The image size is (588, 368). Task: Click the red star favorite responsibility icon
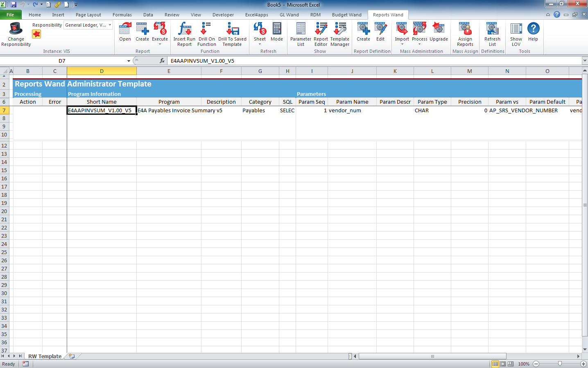tap(36, 34)
